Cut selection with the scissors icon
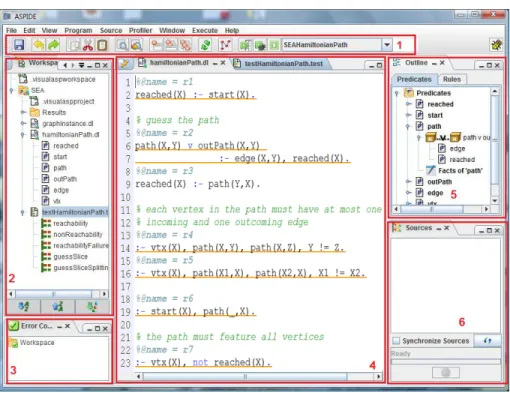 click(88, 45)
